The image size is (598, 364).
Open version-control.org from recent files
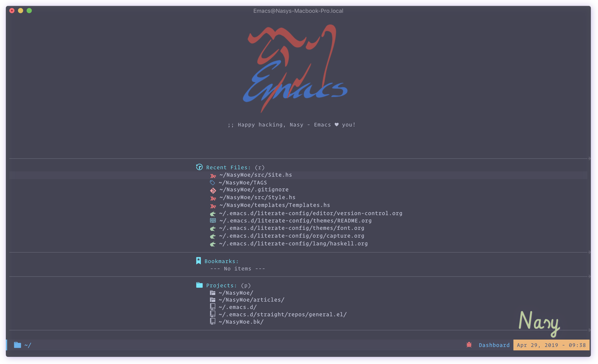point(310,213)
